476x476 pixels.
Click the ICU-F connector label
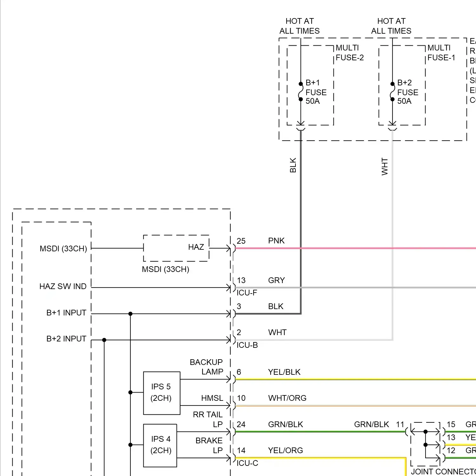[247, 293]
